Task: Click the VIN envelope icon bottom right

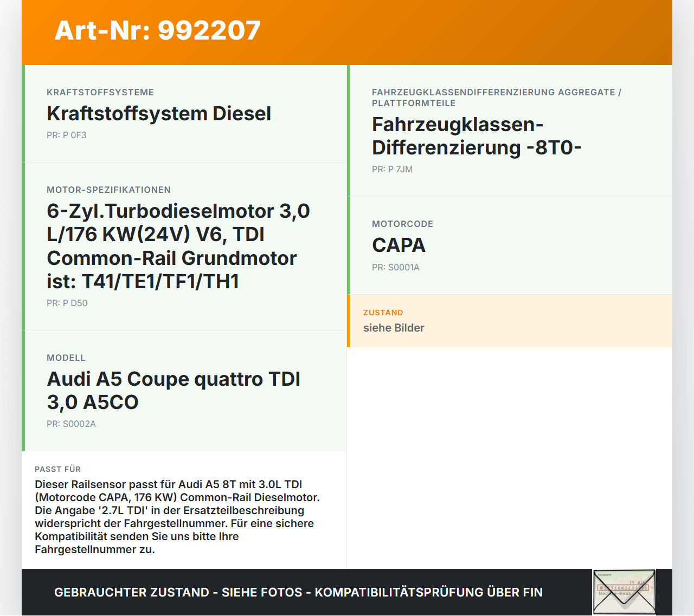Action: click(624, 592)
